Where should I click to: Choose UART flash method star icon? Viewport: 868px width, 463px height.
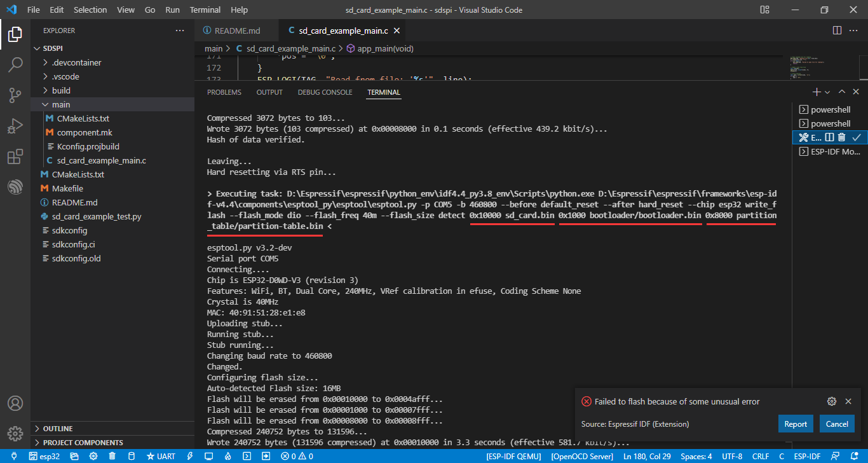tap(151, 456)
